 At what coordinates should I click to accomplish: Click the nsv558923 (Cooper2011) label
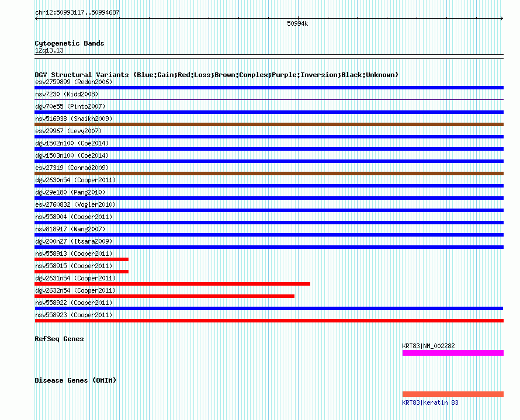74,315
